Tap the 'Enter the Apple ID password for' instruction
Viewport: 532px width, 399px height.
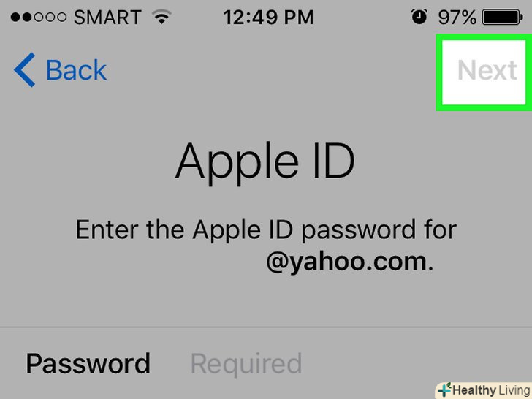click(266, 231)
